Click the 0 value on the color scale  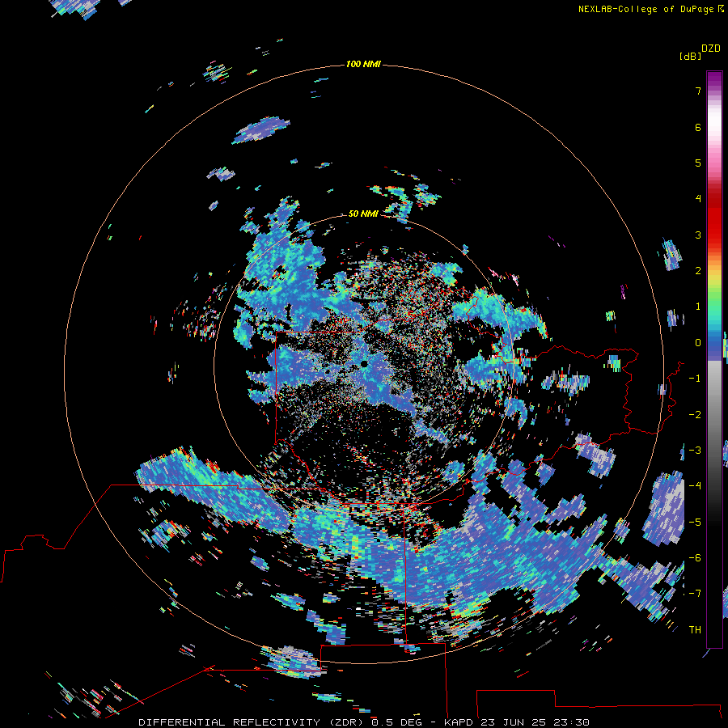pyautogui.click(x=698, y=343)
